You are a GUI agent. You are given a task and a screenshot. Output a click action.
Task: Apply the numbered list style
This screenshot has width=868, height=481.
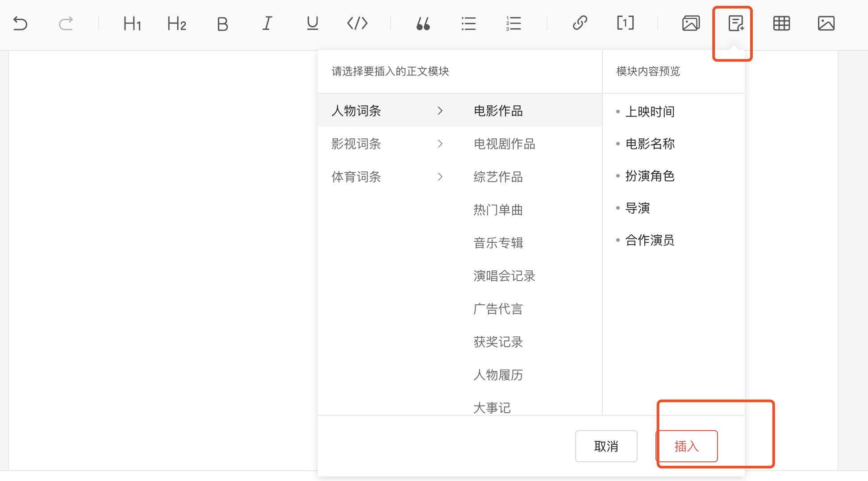click(x=513, y=24)
